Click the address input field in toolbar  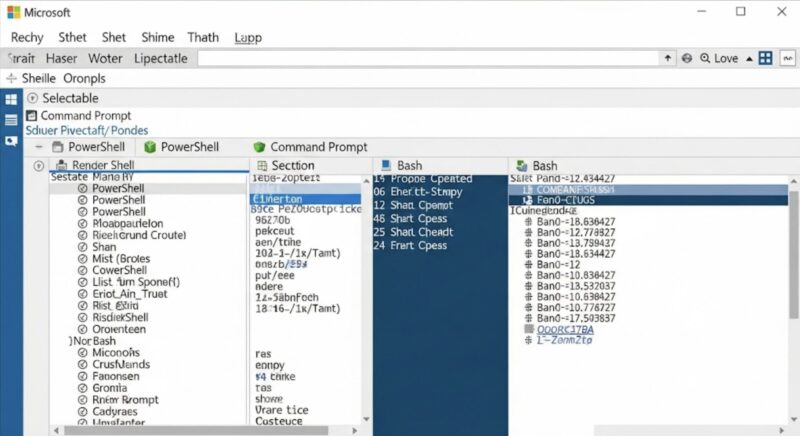[x=428, y=59]
